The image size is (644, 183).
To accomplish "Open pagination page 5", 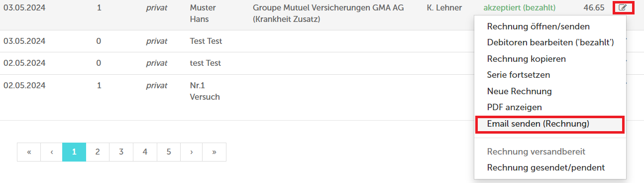I will (x=169, y=152).
